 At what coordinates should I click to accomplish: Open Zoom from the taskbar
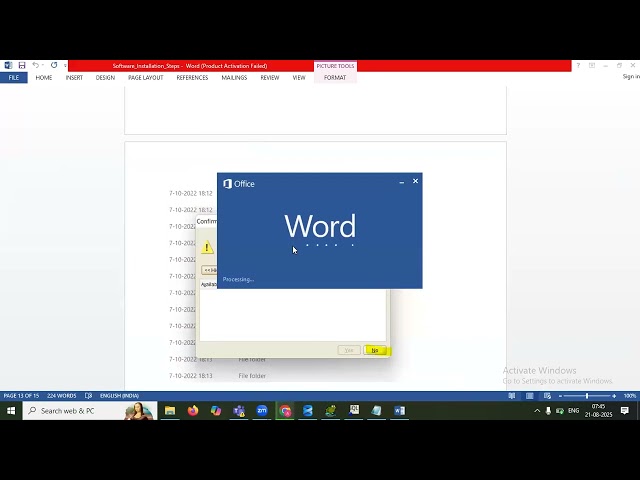(262, 411)
